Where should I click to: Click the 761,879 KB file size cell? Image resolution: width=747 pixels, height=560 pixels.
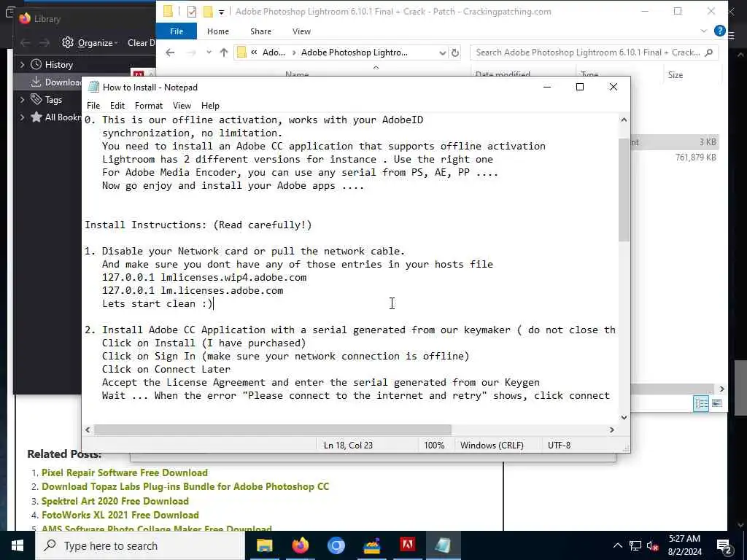pyautogui.click(x=695, y=157)
